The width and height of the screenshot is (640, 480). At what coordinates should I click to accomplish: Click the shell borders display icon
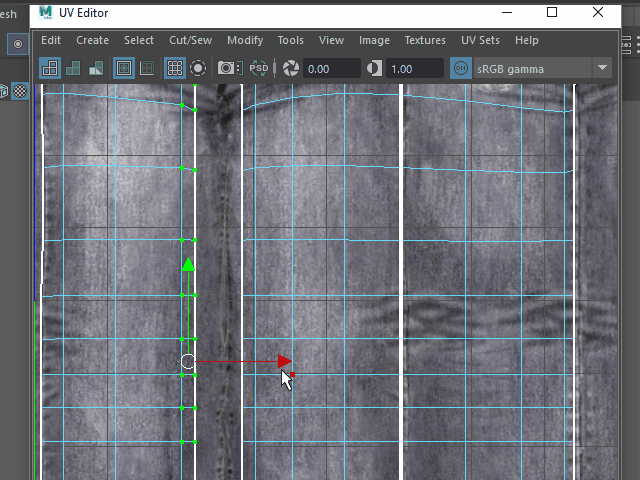point(147,68)
